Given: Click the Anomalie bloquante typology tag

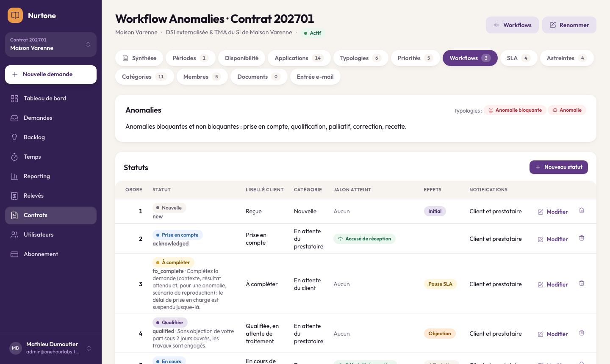Looking at the screenshot, I should (515, 110).
